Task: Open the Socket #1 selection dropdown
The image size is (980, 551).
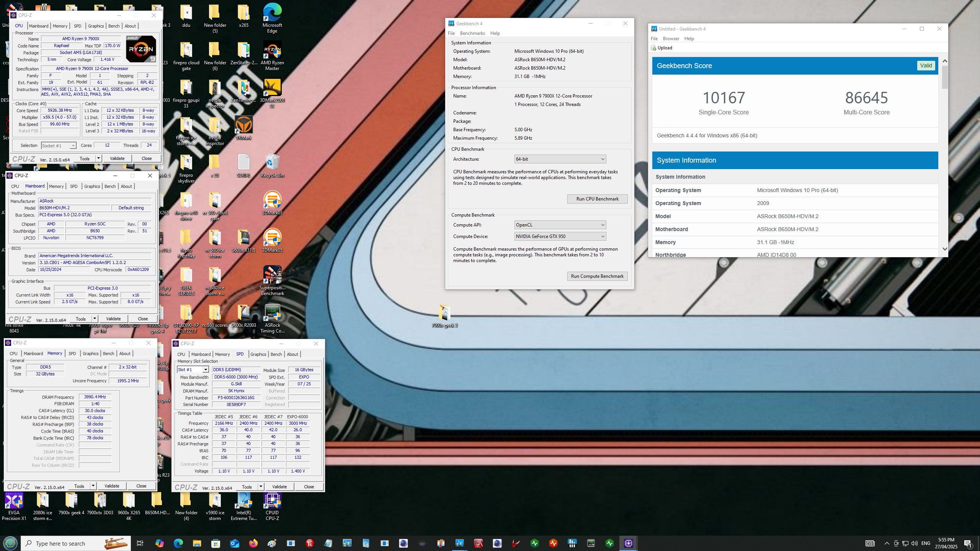Action: pyautogui.click(x=59, y=145)
